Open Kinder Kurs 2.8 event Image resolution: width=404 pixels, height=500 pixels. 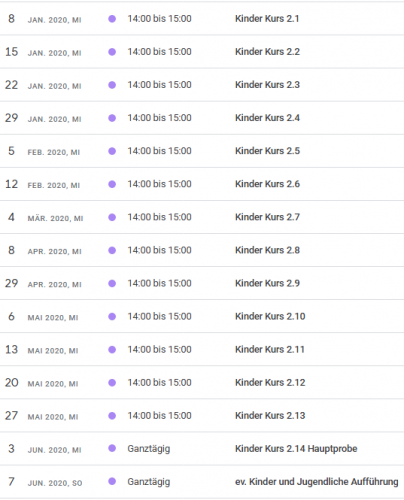pyautogui.click(x=267, y=250)
